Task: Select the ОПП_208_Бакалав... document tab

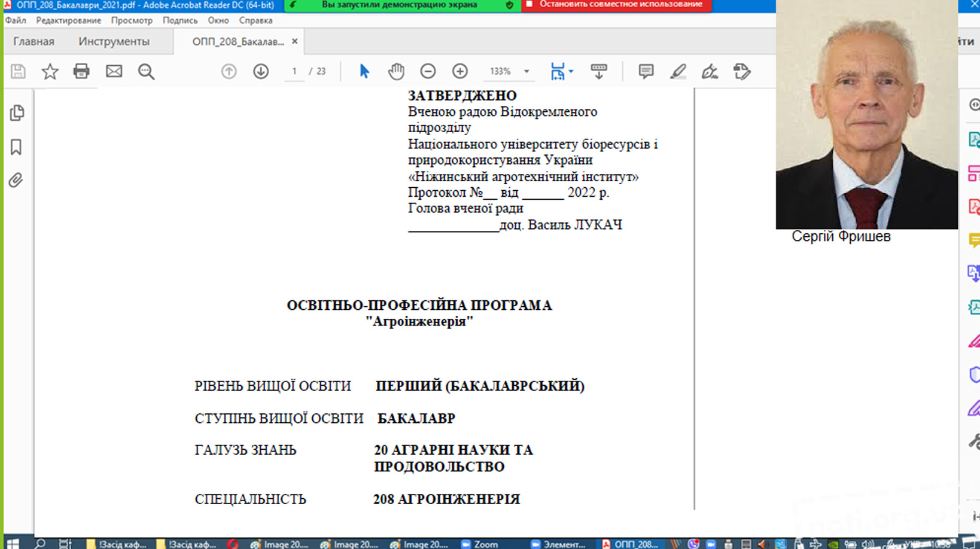Action: 238,41
